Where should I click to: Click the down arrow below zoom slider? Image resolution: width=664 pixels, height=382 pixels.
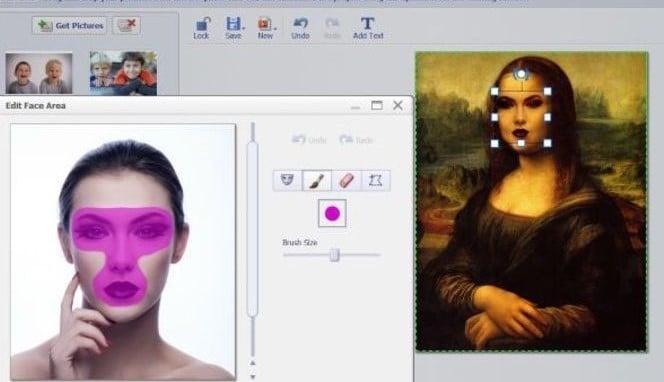[253, 376]
